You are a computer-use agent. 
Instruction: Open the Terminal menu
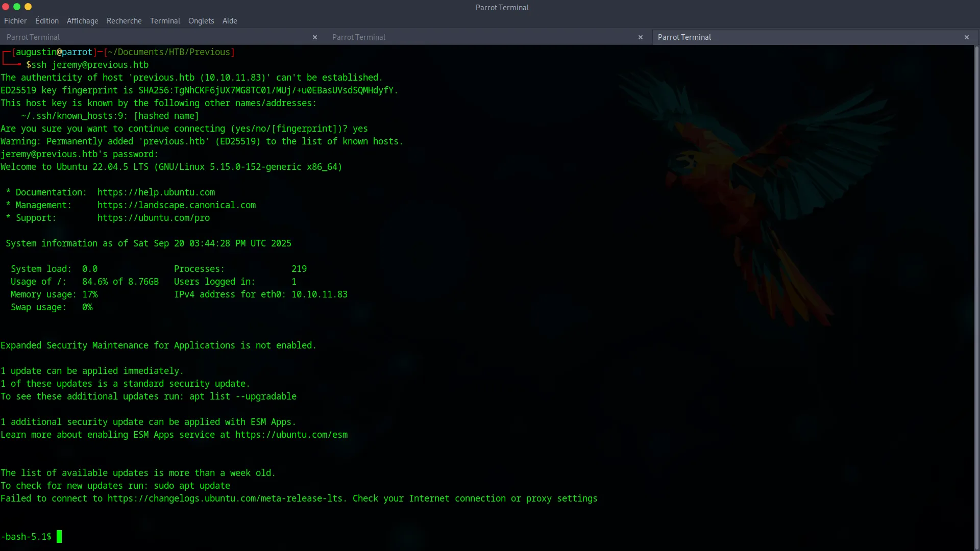pyautogui.click(x=165, y=21)
